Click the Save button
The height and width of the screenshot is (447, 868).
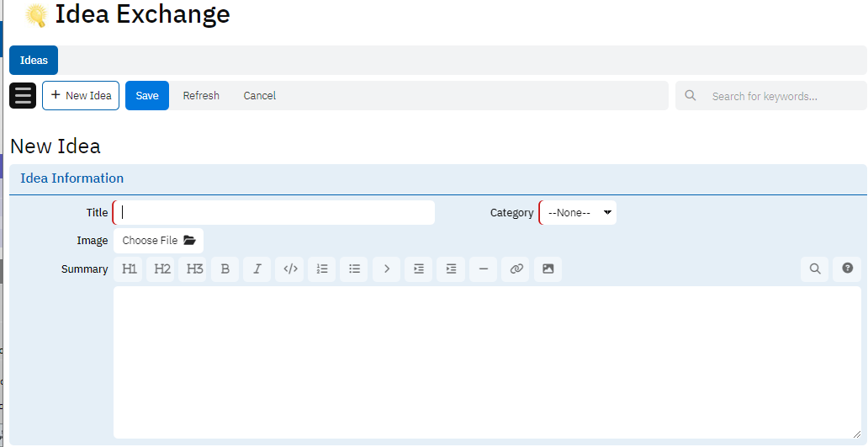click(x=147, y=96)
